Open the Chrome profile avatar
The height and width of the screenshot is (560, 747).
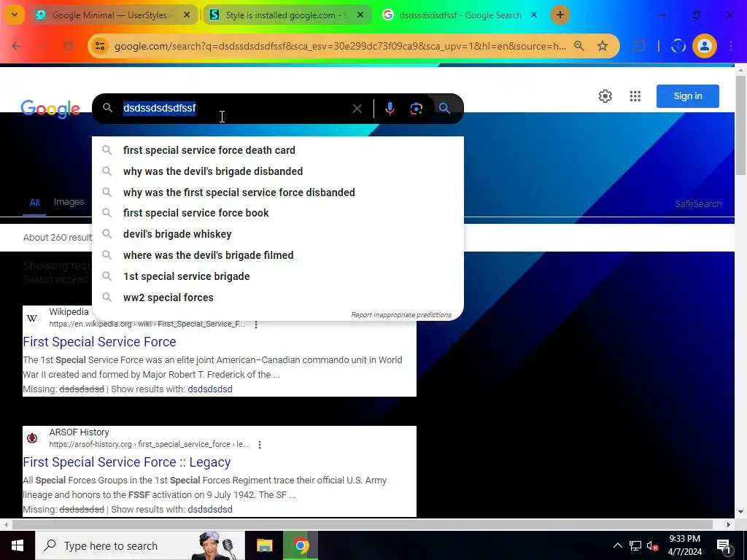coord(704,46)
